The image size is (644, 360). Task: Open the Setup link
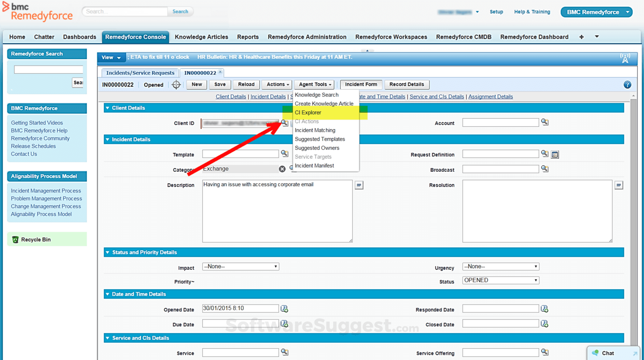click(x=496, y=12)
